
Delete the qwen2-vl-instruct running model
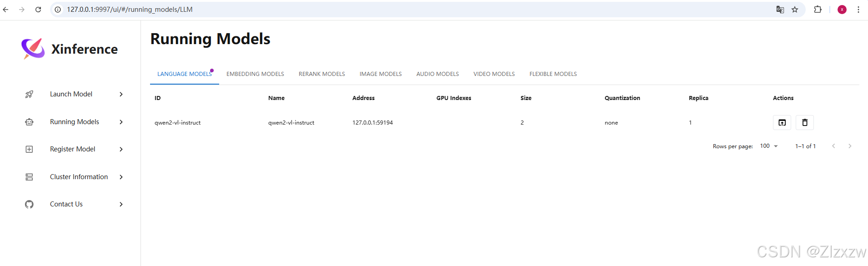coord(805,122)
